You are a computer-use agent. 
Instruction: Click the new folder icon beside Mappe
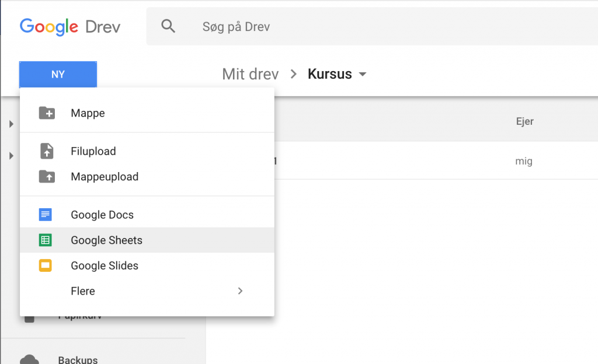point(47,113)
